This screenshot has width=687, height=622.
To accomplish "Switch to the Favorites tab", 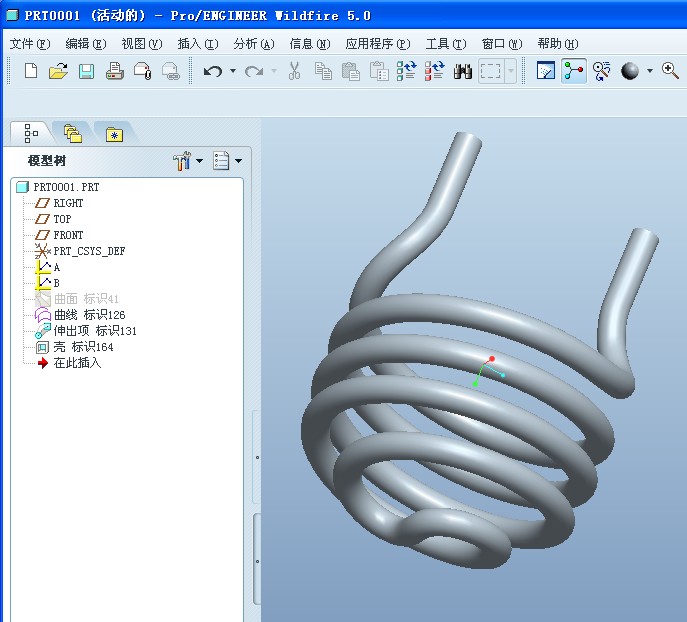I will coord(114,134).
